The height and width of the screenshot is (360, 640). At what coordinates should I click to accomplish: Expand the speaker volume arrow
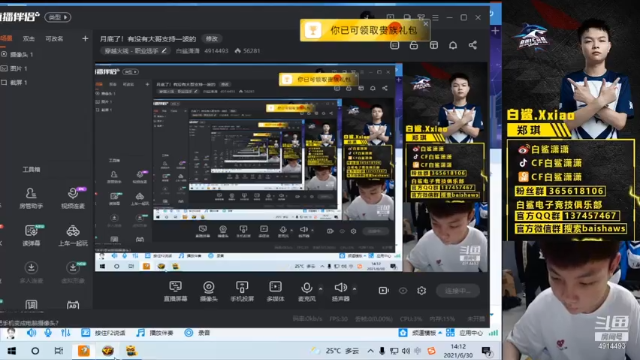tap(354, 289)
